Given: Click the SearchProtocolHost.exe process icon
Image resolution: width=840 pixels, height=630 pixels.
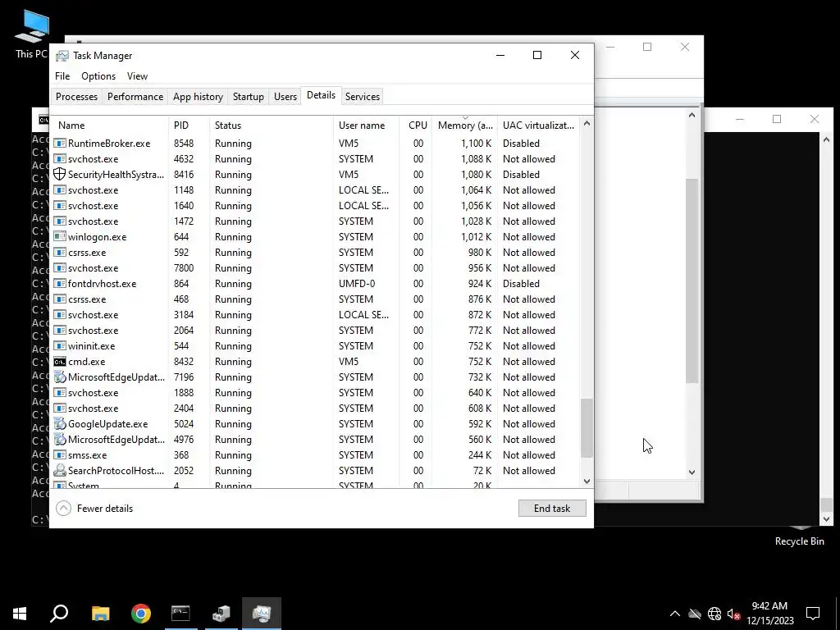Looking at the screenshot, I should [59, 470].
